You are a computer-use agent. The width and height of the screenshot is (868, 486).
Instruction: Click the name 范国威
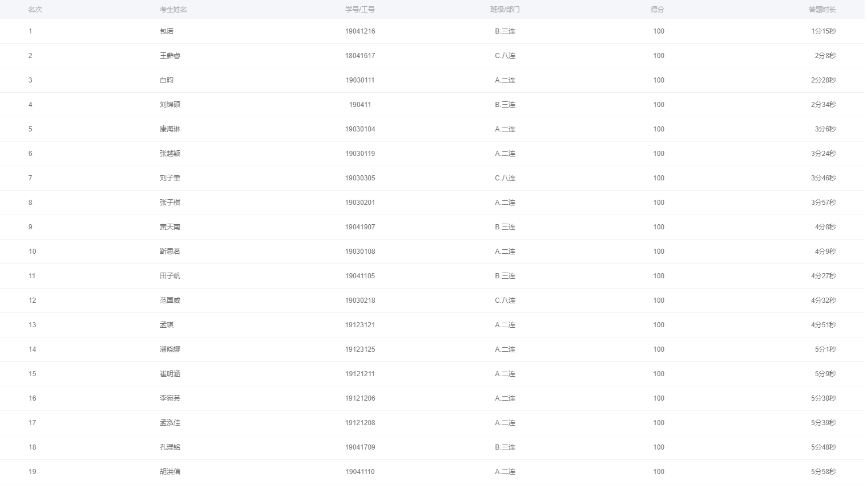tap(170, 300)
